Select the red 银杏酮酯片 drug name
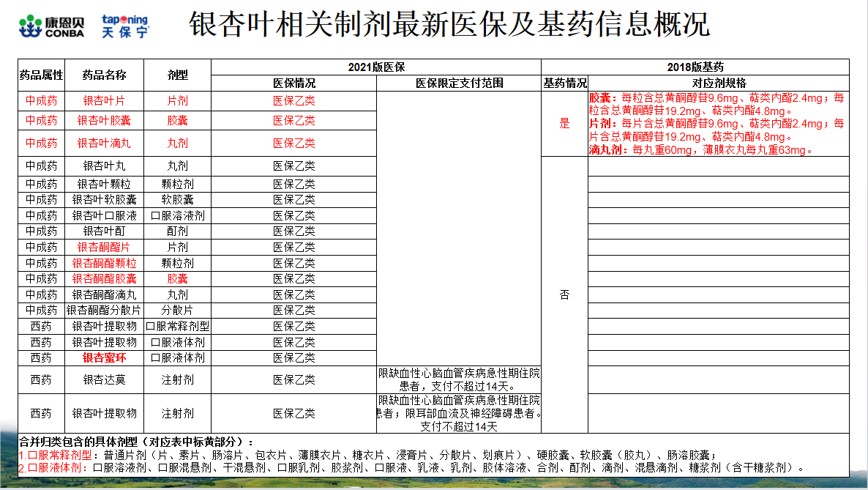Image resolution: width=868 pixels, height=490 pixels. pyautogui.click(x=104, y=248)
